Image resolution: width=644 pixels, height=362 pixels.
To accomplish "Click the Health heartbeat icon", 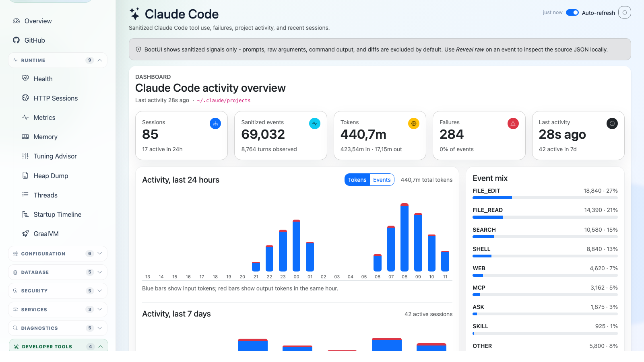I will pos(25,78).
